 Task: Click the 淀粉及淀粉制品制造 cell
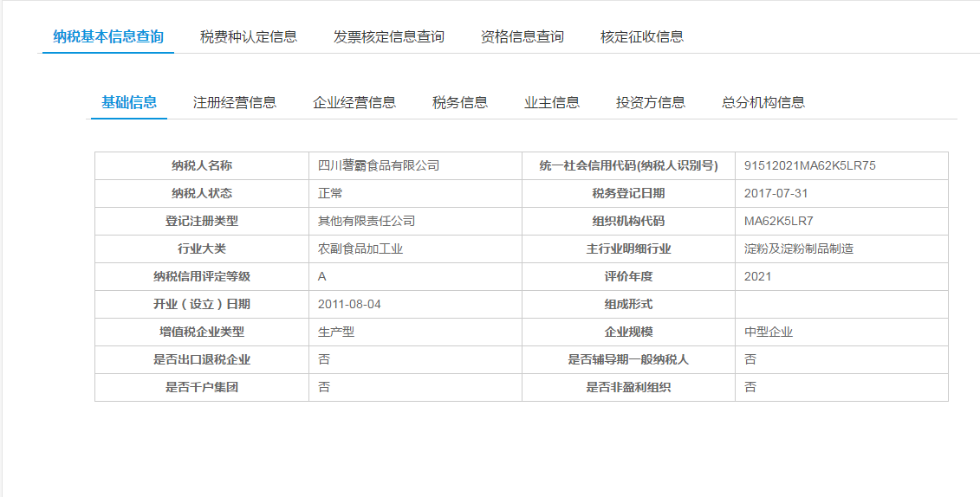[799, 248]
